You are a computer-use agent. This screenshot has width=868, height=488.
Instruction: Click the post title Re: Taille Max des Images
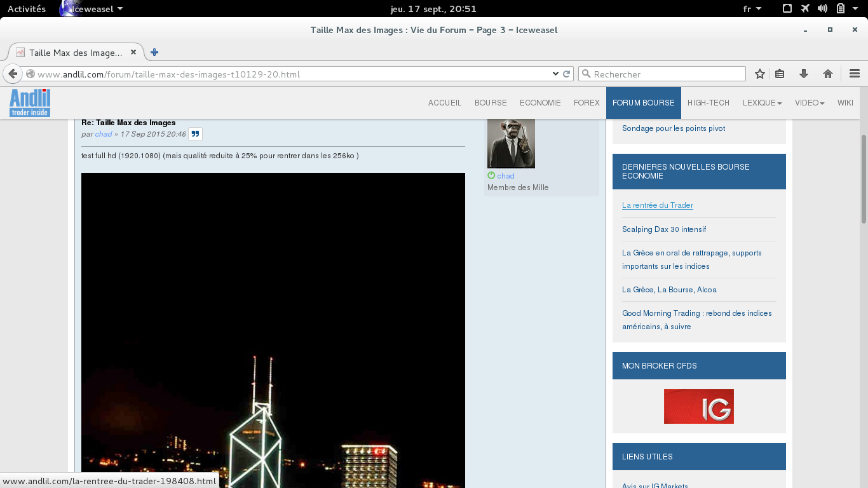128,123
